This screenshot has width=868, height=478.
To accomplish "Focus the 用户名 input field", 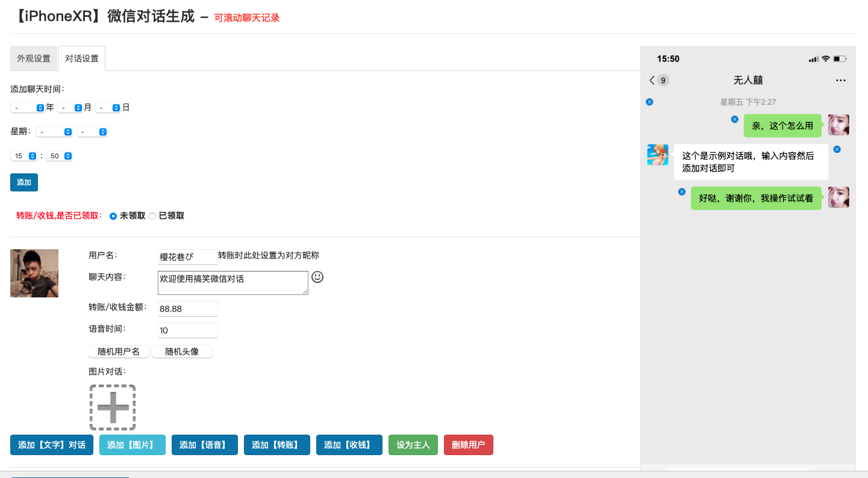I will (188, 257).
